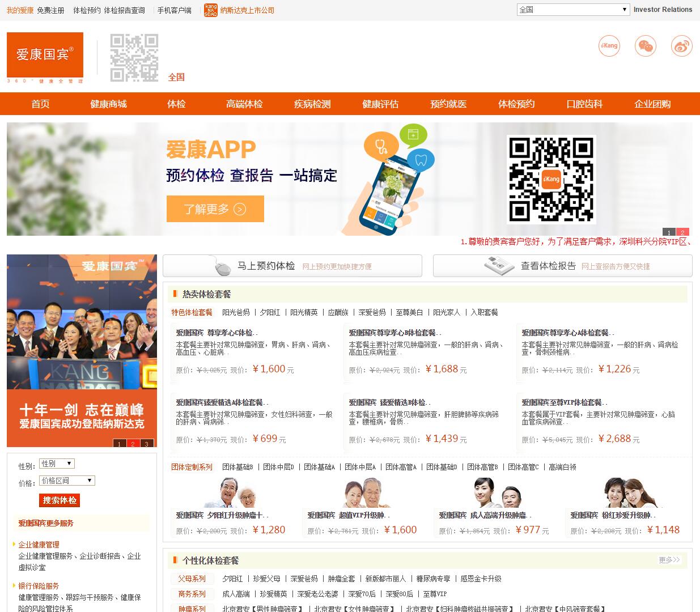Screen dimensions: 700x612
Task: Open 手机客户端 link at top
Action: point(174,10)
